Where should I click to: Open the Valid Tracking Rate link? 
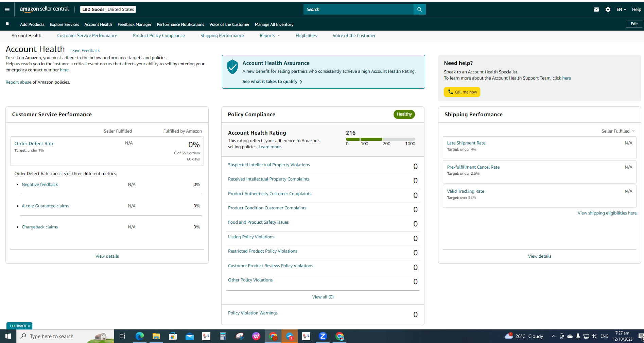[466, 191]
